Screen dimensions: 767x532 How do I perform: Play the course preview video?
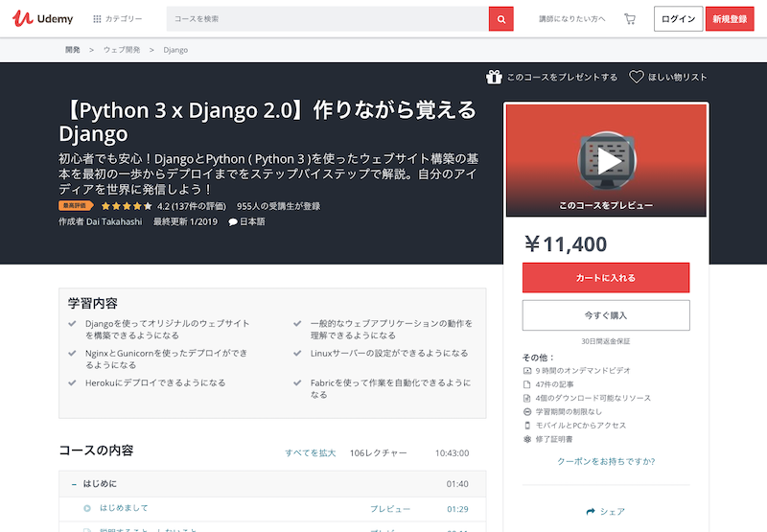607,161
